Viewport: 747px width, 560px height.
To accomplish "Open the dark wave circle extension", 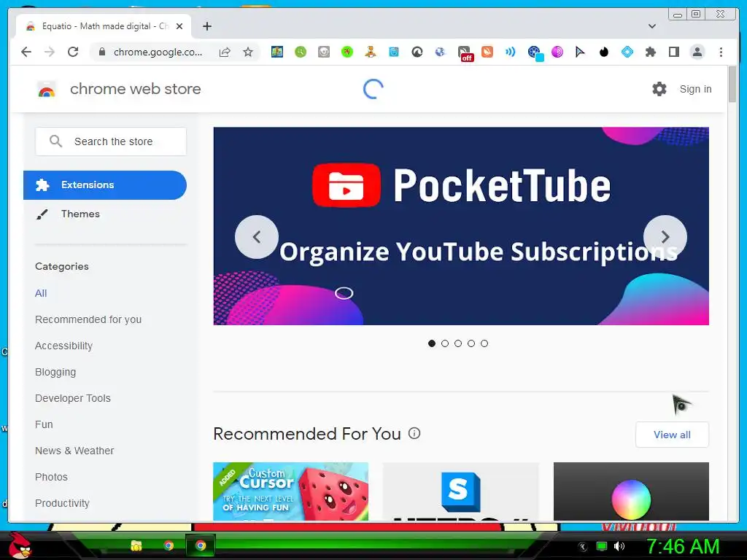I will coord(417,52).
